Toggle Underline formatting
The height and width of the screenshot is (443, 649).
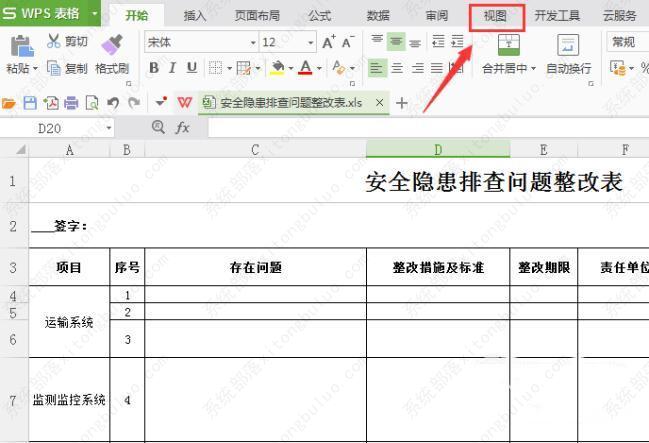192,68
